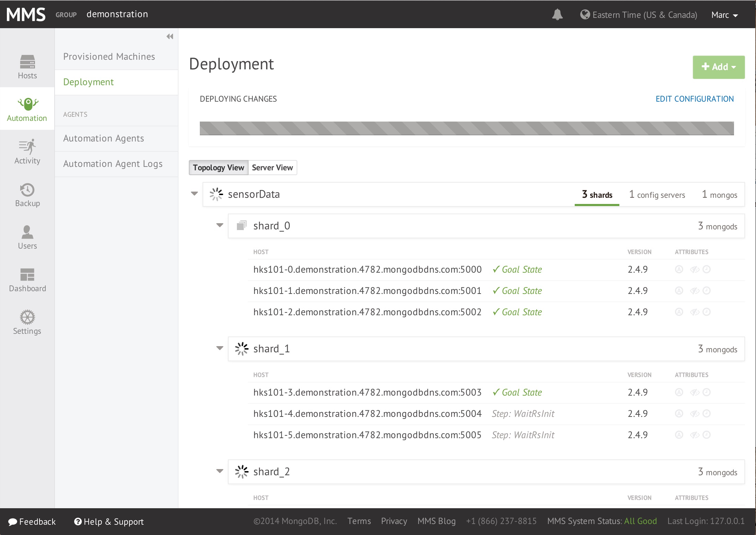This screenshot has width=756, height=535.
Task: Open Settings gear in sidebar
Action: (27, 317)
